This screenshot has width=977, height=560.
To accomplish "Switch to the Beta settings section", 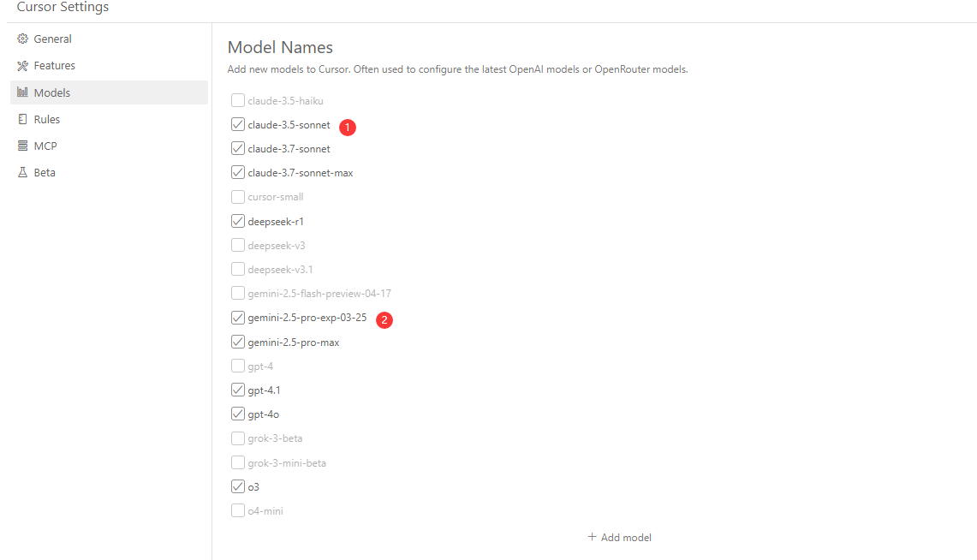I will pyautogui.click(x=109, y=173).
